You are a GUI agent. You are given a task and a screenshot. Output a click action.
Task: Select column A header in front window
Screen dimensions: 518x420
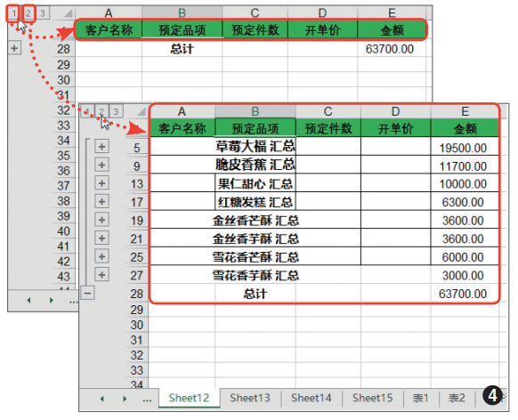pos(182,111)
